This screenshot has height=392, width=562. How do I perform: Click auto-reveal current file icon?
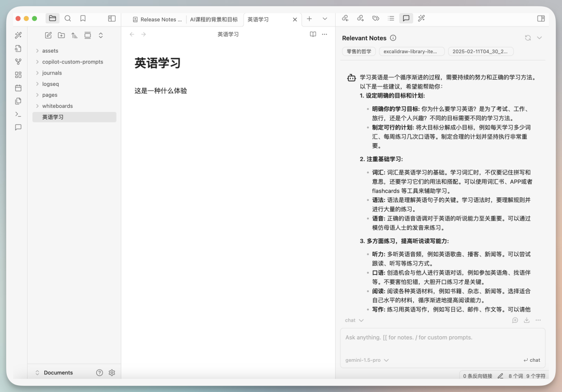pyautogui.click(x=87, y=35)
